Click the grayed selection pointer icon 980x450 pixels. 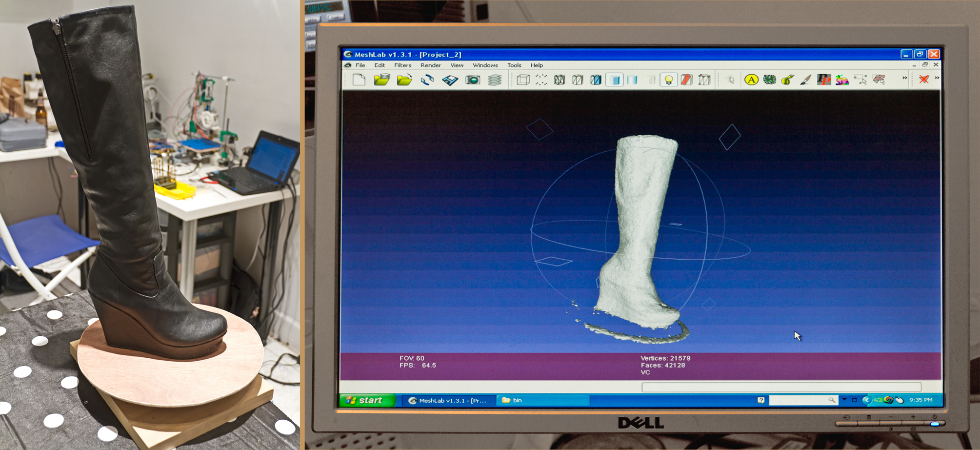point(731,80)
